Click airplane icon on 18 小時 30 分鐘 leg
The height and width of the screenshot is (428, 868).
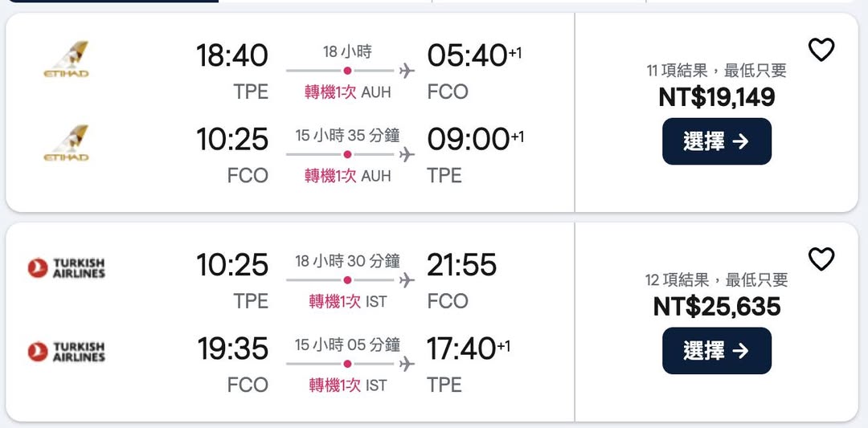[407, 280]
